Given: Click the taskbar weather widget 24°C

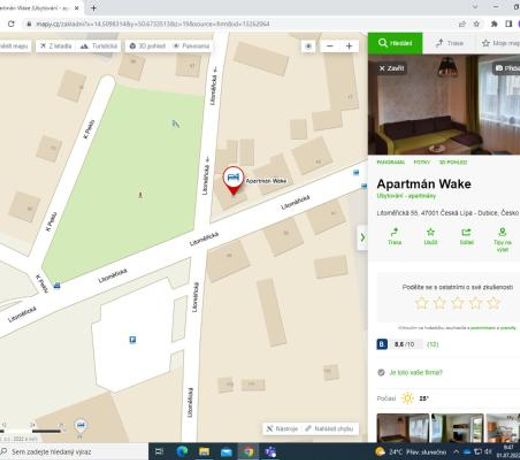Looking at the screenshot, I should [410, 452].
